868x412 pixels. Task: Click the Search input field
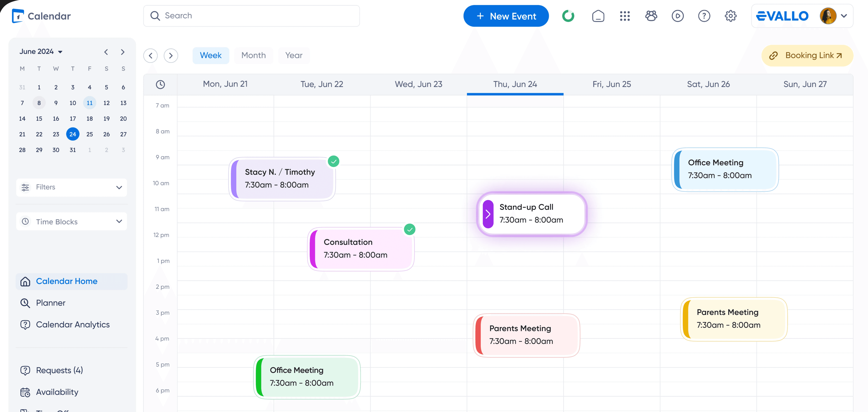(251, 16)
